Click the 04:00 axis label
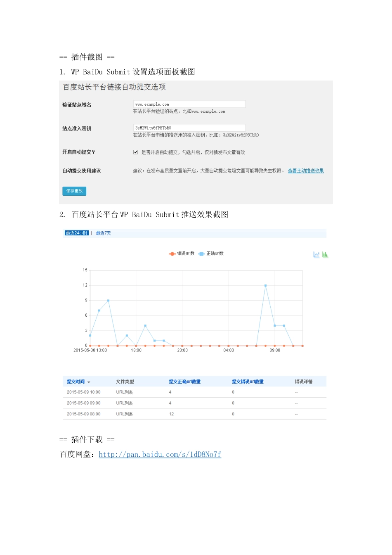The image size is (392, 555). click(229, 350)
